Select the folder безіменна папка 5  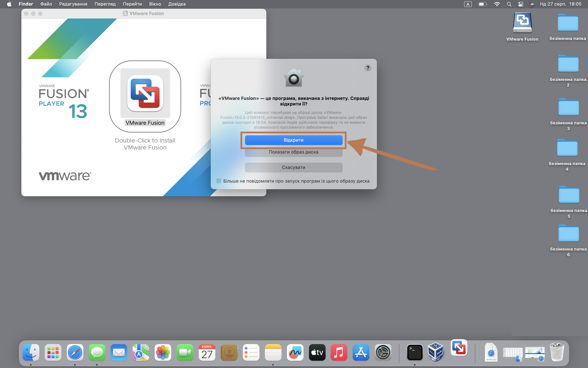569,195
